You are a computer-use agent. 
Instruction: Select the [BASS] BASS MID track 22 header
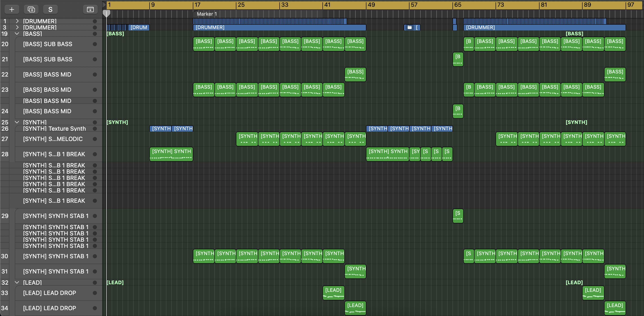pos(47,75)
